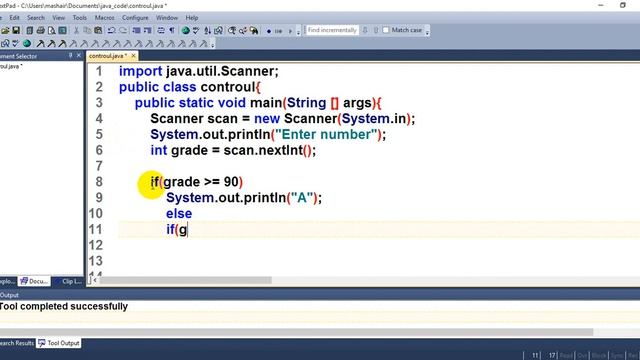
Task: Open the Search menu
Action: pos(36,18)
